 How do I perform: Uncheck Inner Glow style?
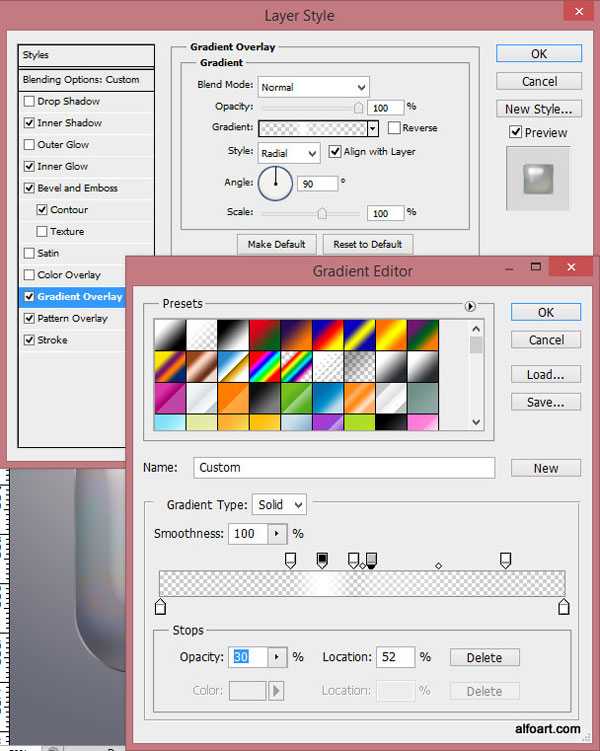click(x=29, y=166)
